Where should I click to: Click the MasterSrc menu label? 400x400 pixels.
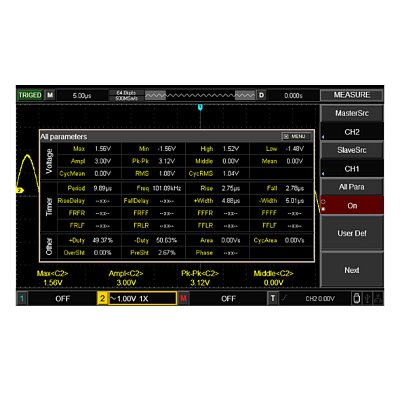pyautogui.click(x=352, y=113)
